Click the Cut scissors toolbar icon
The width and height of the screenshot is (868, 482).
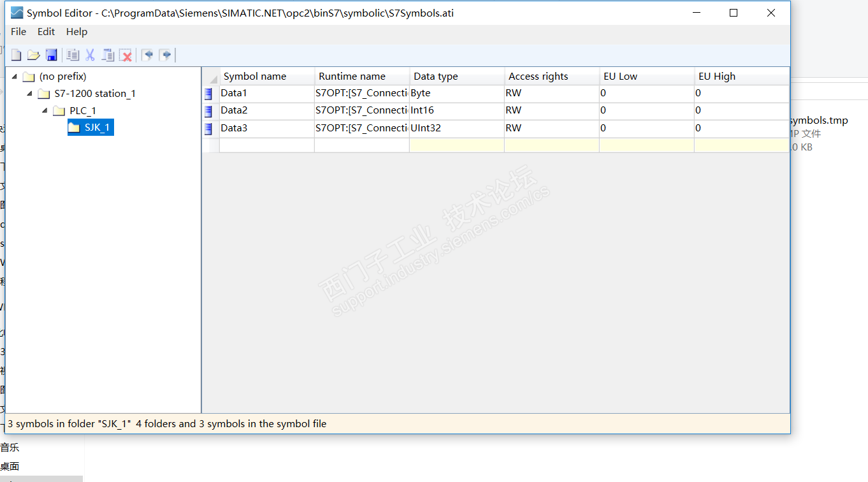tap(90, 55)
